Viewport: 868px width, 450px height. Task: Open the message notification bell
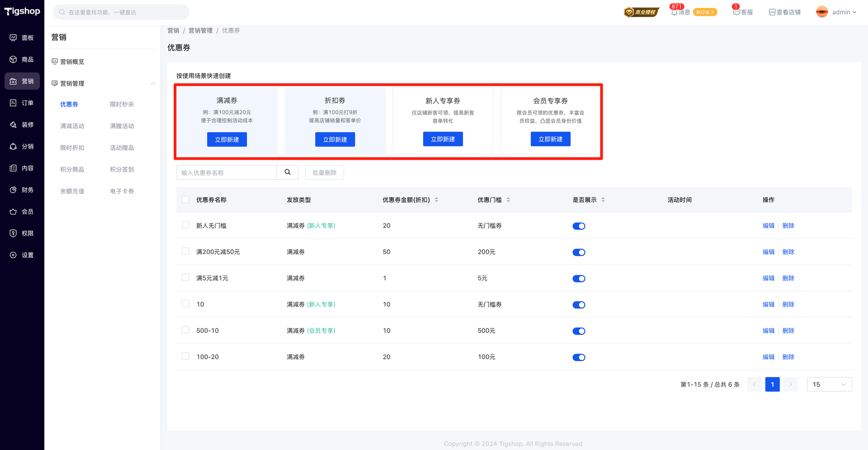pos(674,12)
